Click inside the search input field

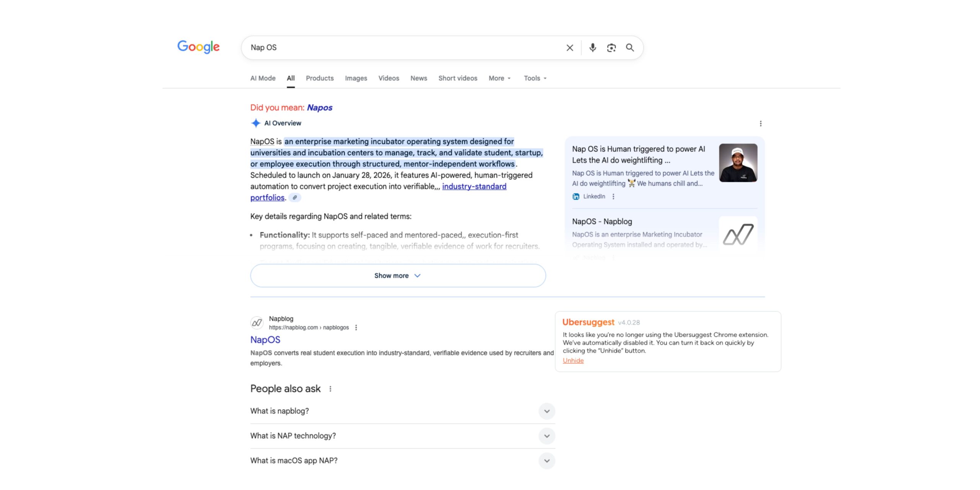383,47
